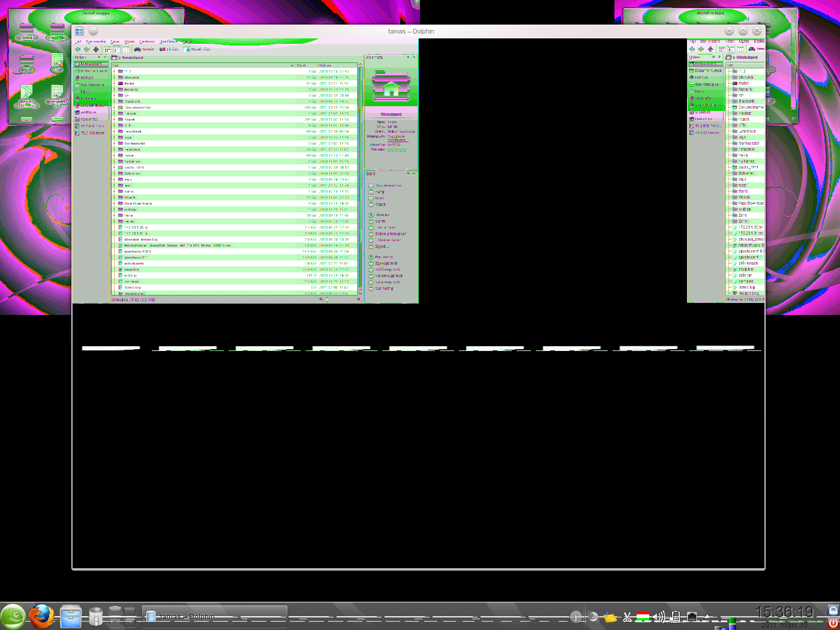Expand the Képek folder tree arrow
This screenshot has height=630, width=840.
(x=114, y=119)
